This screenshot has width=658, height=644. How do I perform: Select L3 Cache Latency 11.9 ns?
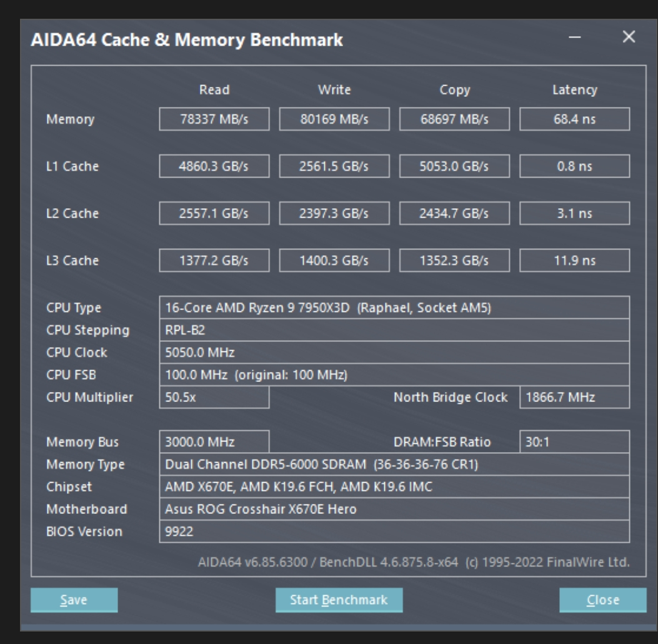[574, 260]
